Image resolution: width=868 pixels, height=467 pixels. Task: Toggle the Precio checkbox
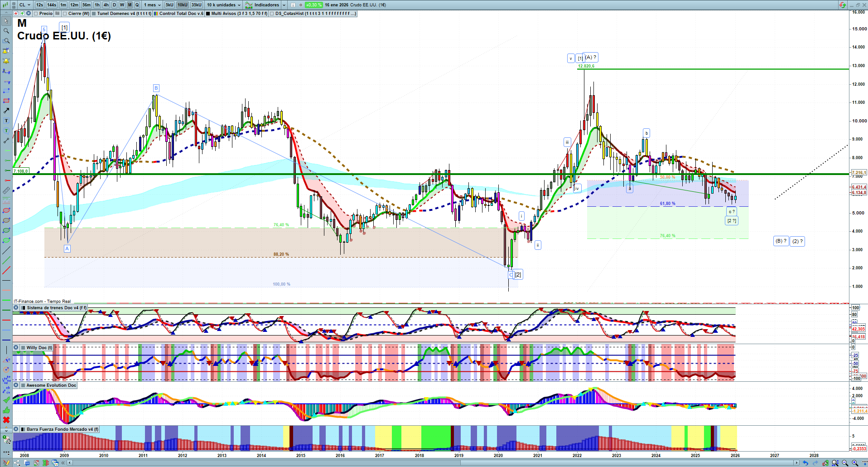tap(36, 14)
